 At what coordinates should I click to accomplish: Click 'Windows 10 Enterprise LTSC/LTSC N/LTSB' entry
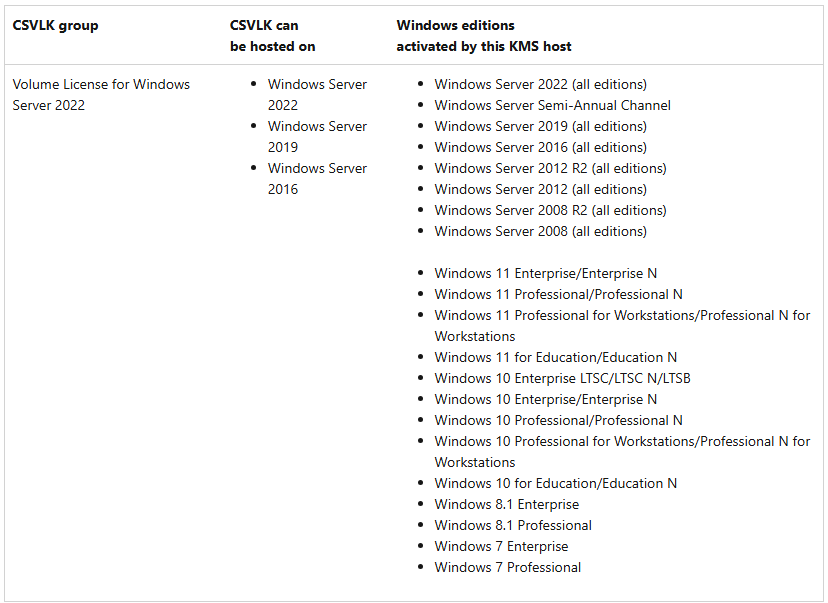pos(562,378)
